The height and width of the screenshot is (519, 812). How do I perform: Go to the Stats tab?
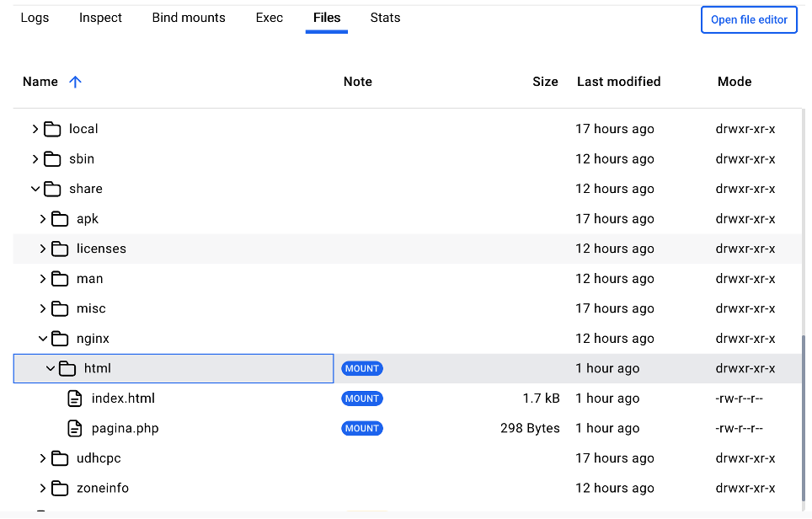tap(385, 18)
